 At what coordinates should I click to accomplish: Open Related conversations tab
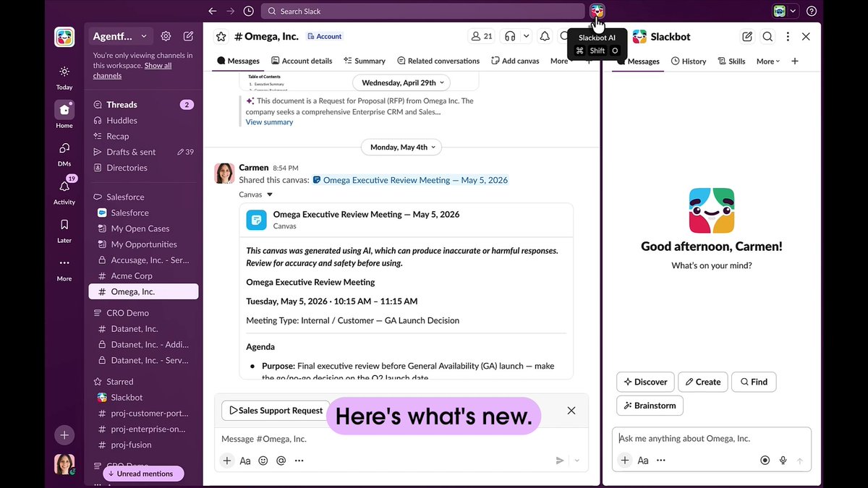pos(438,61)
